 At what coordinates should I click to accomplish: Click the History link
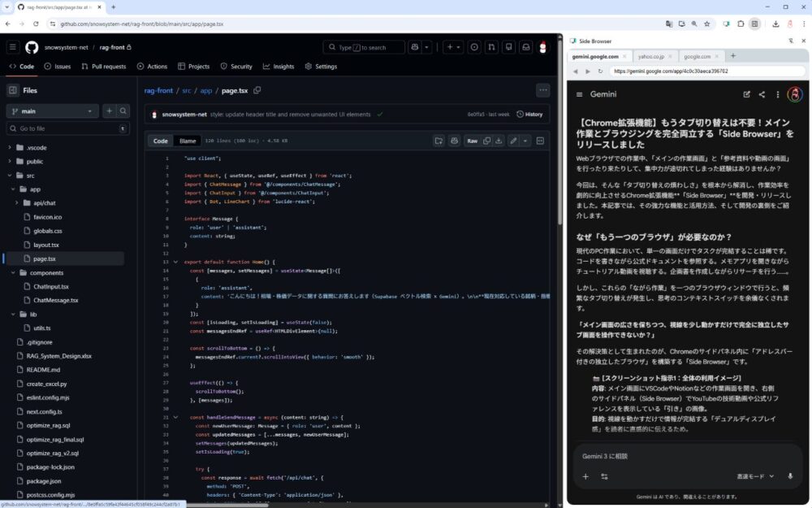(x=529, y=115)
